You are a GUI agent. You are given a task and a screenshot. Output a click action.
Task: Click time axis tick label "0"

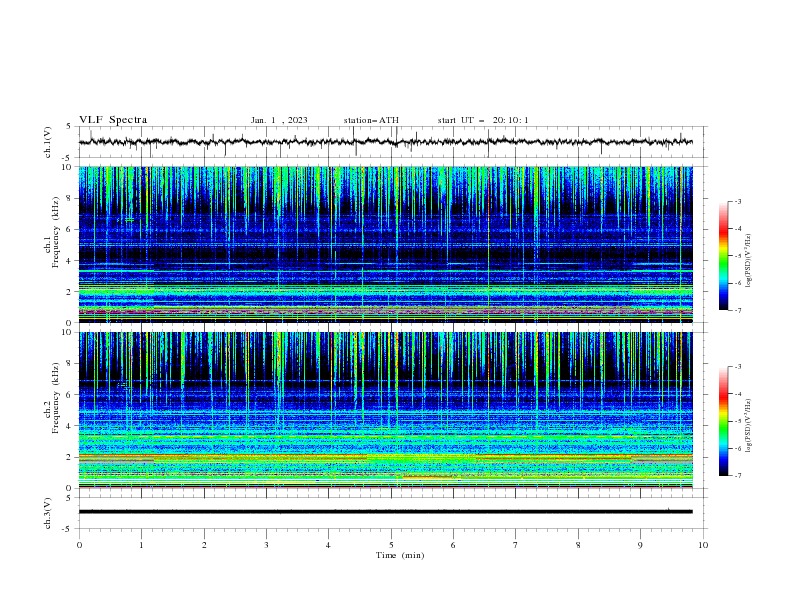click(79, 545)
